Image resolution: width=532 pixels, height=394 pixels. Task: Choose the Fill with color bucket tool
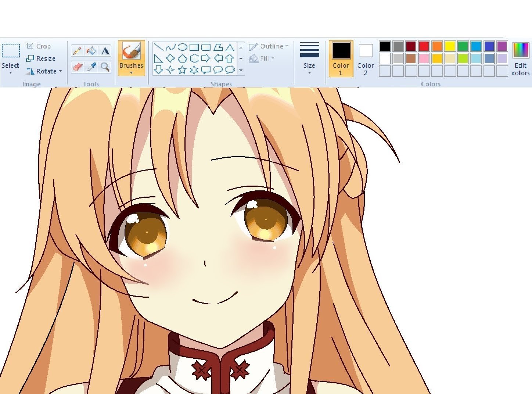pos(91,51)
